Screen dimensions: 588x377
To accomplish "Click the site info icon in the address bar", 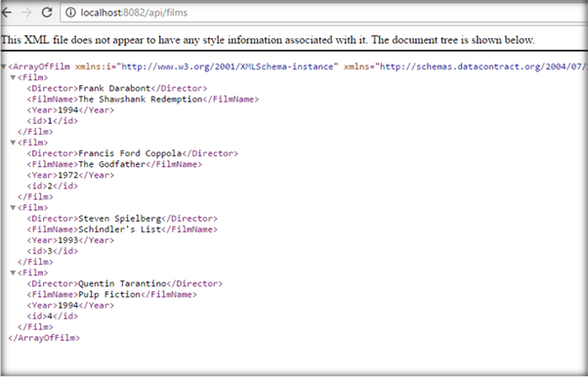I will coord(70,13).
